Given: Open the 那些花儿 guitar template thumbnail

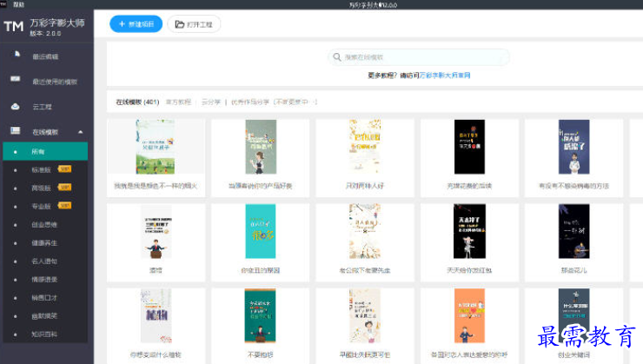Looking at the screenshot, I should [x=574, y=232].
